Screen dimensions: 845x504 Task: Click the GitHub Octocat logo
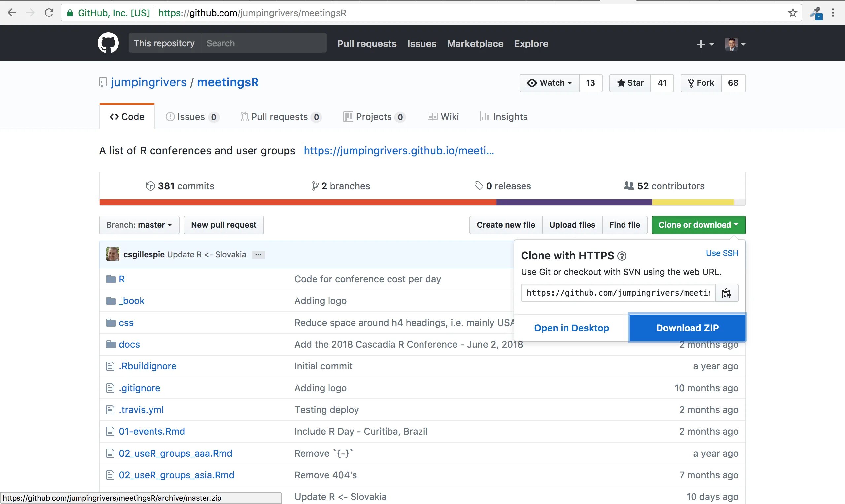click(x=108, y=43)
